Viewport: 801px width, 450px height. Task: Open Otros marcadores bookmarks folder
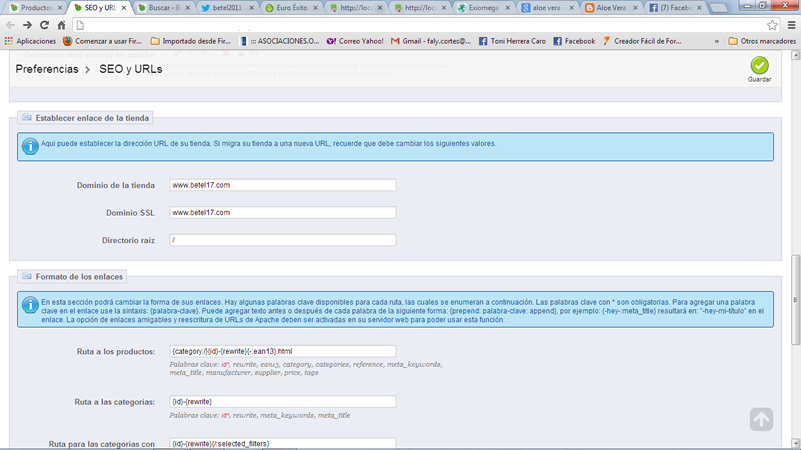(x=762, y=41)
